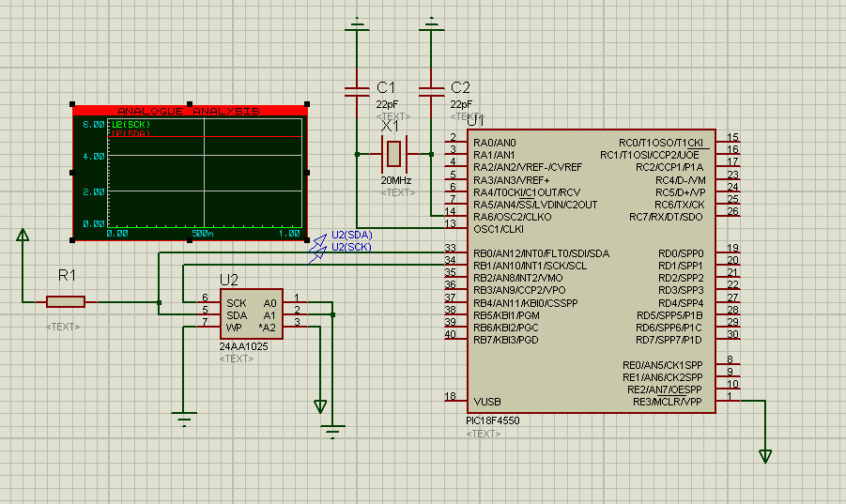846x504 pixels.
Task: Select the down-arrow terminal on U2 *A2 wire
Action: tap(320, 406)
